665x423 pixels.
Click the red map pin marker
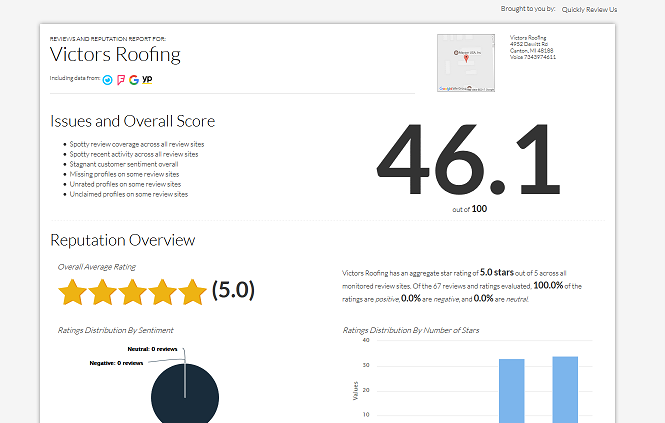[466, 59]
